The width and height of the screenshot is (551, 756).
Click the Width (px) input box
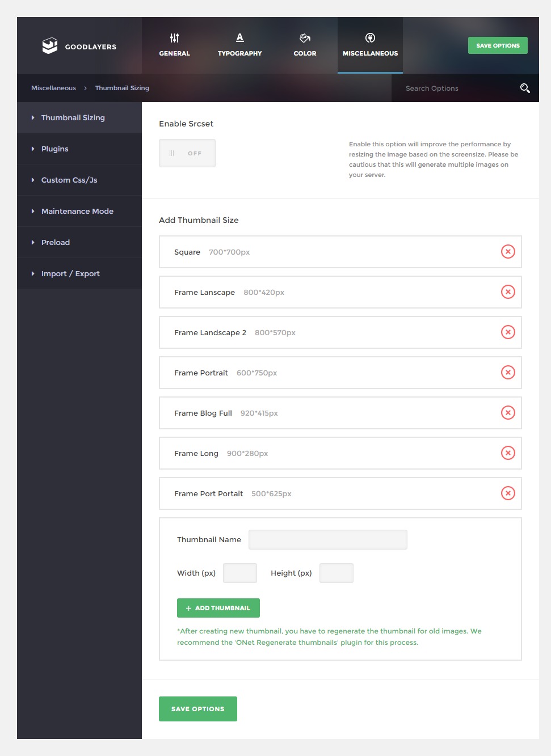coord(240,573)
